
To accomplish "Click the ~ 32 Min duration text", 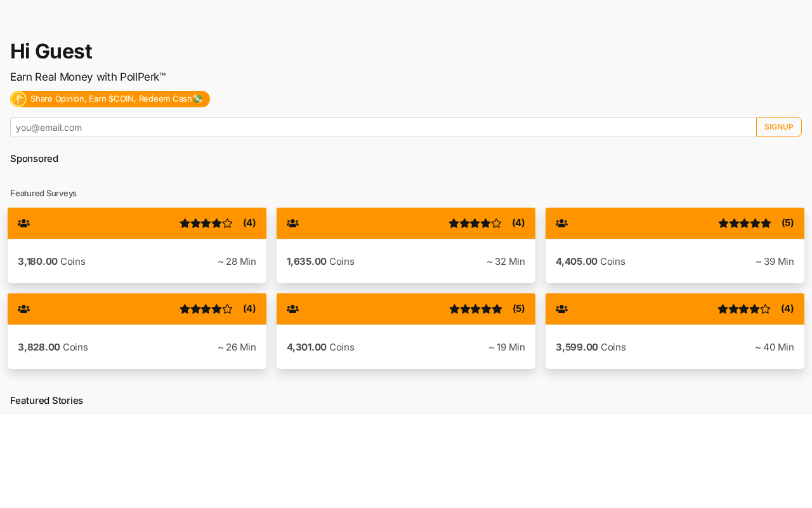I will click(506, 262).
